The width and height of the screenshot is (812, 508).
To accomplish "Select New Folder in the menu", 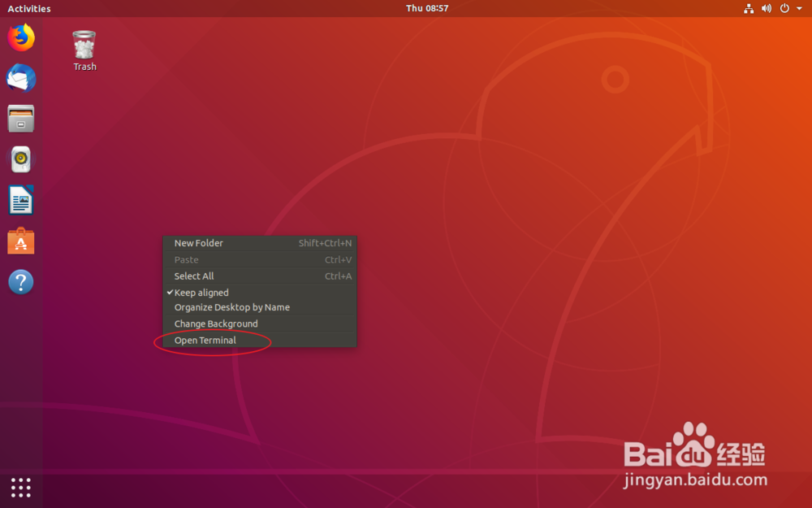I will (198, 242).
